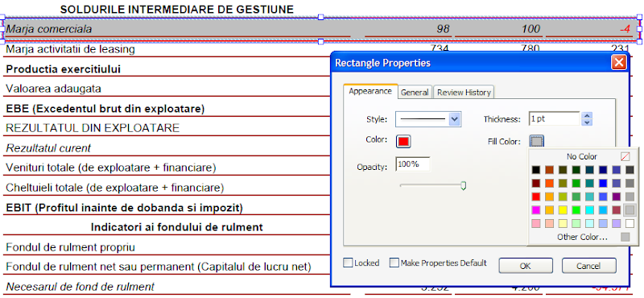Open the red border Color swatch
Screen dimensions: 644x298
[x=403, y=142]
